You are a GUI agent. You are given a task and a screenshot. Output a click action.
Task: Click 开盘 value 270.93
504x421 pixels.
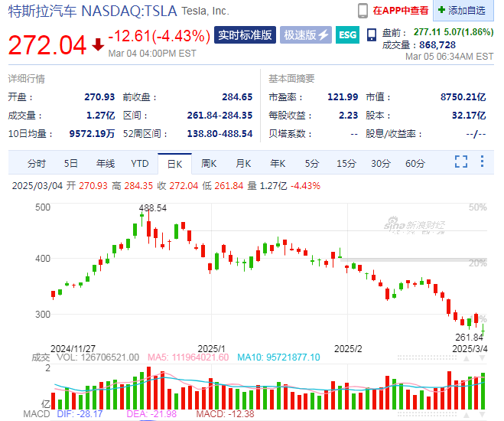tap(99, 96)
